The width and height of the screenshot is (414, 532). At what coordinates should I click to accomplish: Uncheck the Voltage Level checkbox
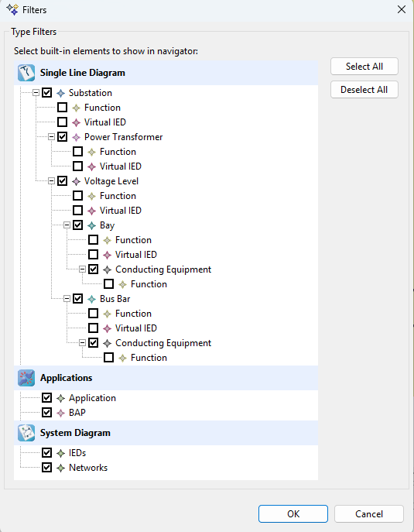click(x=63, y=181)
